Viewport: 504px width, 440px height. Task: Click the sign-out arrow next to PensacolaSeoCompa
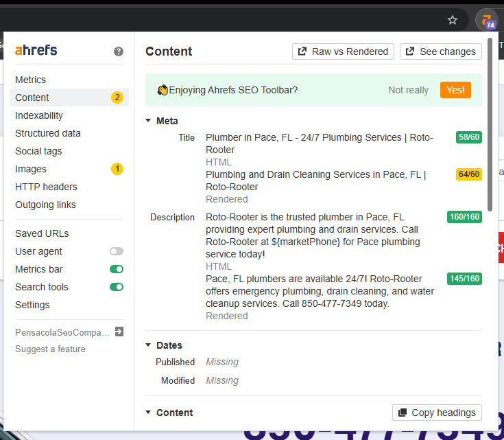click(119, 332)
